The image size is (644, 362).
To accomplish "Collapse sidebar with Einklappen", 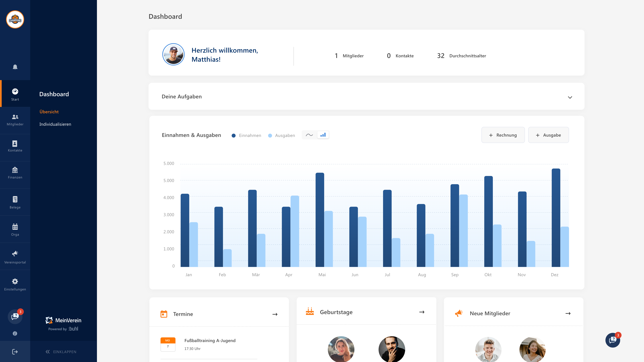I will [x=61, y=352].
